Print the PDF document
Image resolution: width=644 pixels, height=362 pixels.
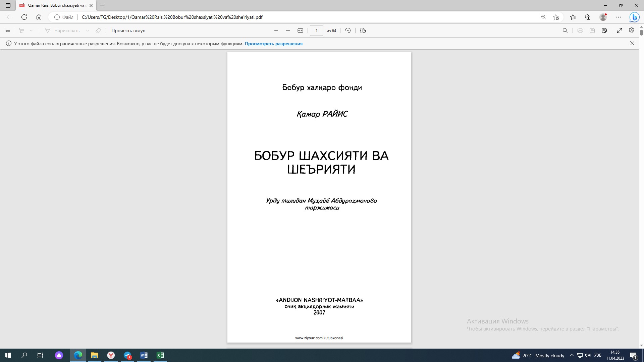pyautogui.click(x=580, y=31)
